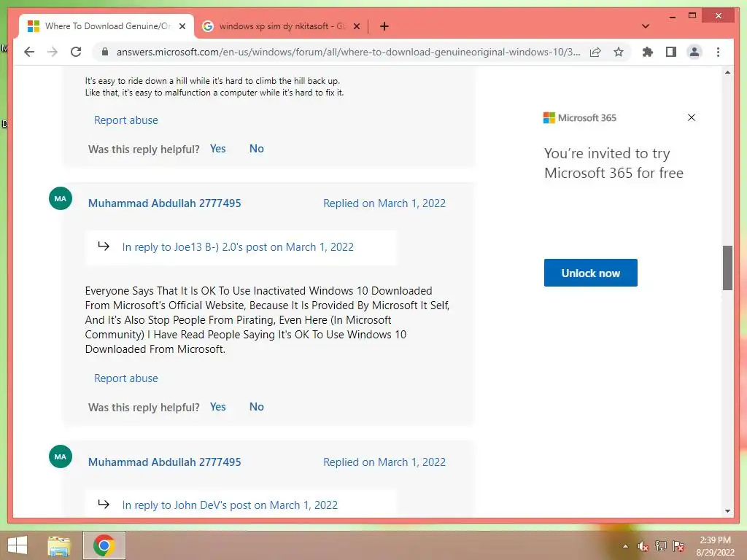Open the Extensions puzzle icon
The height and width of the screenshot is (560, 747).
pyautogui.click(x=648, y=52)
